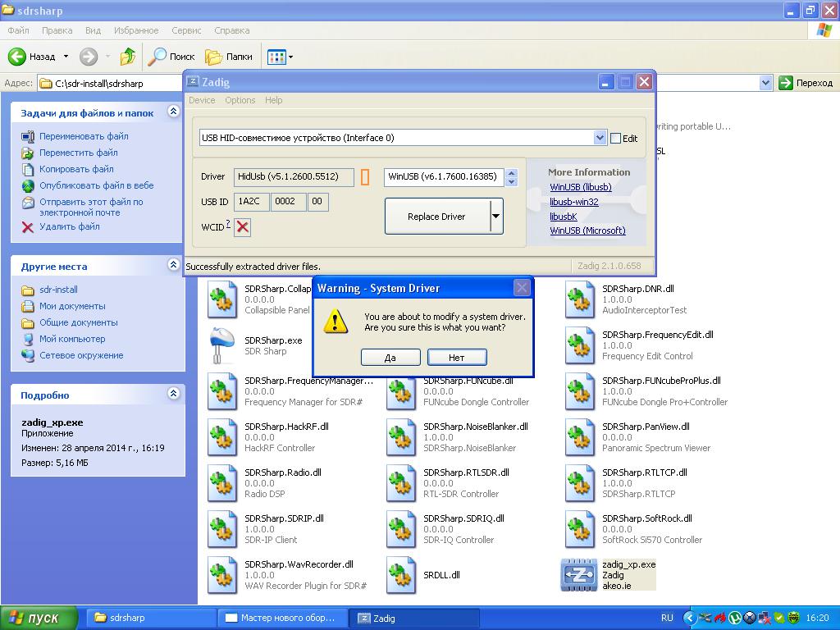840x630 pixels.
Task: Select SDRSharp.SDRIP.dll file icon
Action: [222, 529]
